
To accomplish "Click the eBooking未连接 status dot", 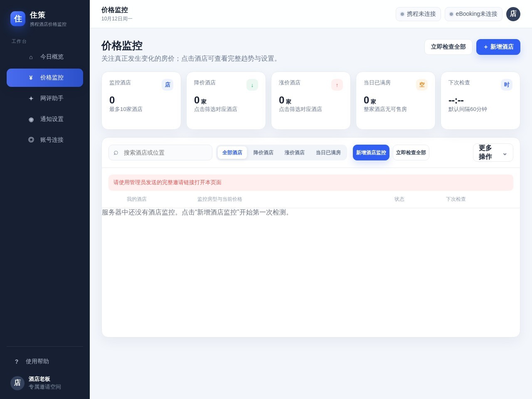I will [451, 14].
